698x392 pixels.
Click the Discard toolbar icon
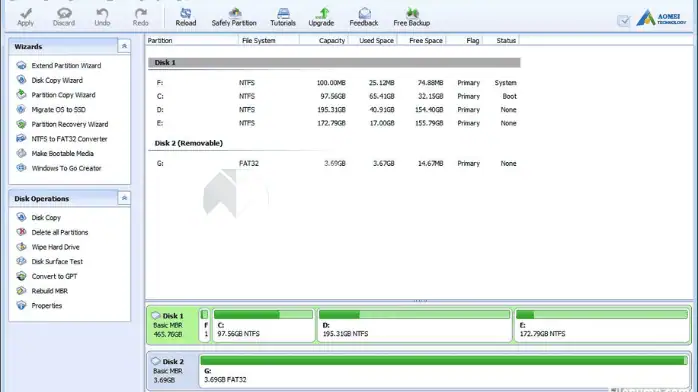pos(64,13)
